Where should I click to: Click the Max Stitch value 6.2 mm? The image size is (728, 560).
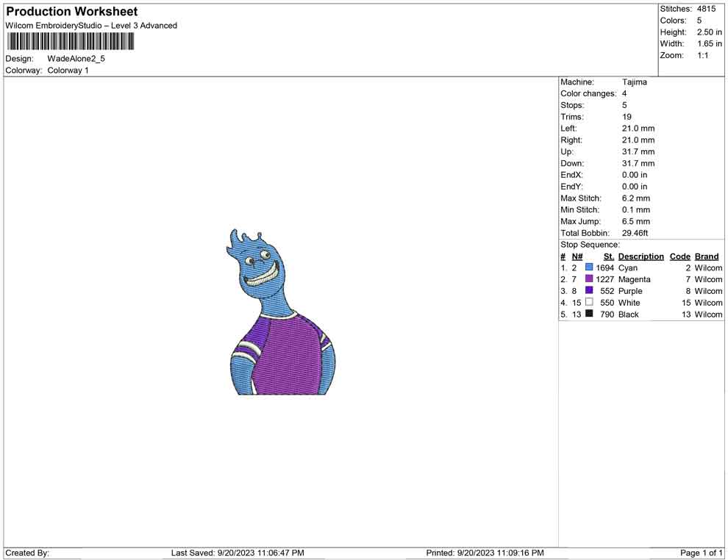pyautogui.click(x=636, y=198)
